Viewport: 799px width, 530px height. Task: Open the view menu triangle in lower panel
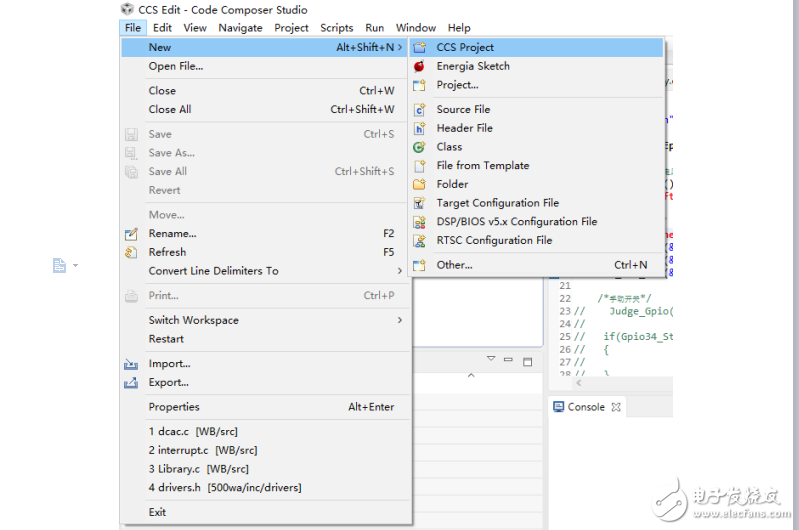click(x=491, y=359)
